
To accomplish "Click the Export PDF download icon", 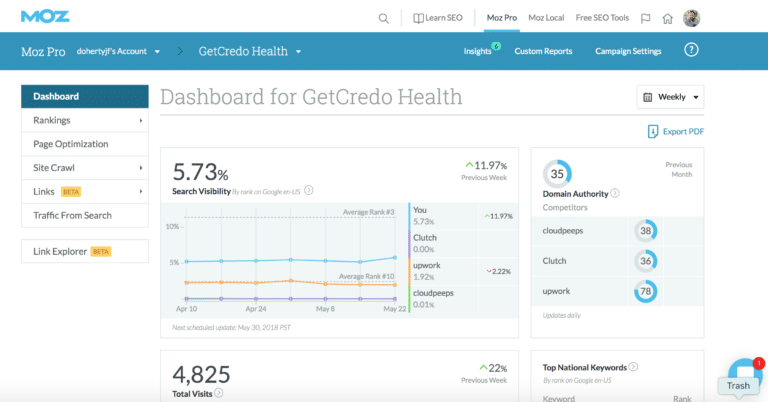I will (x=653, y=131).
